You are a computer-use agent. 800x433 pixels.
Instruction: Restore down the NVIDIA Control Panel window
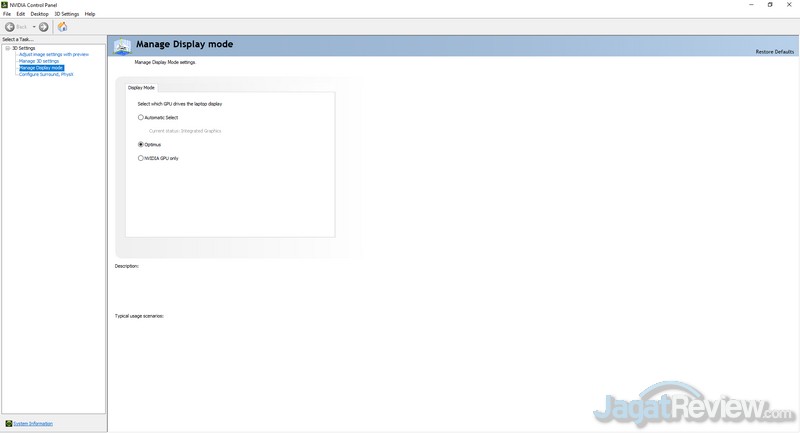[770, 5]
